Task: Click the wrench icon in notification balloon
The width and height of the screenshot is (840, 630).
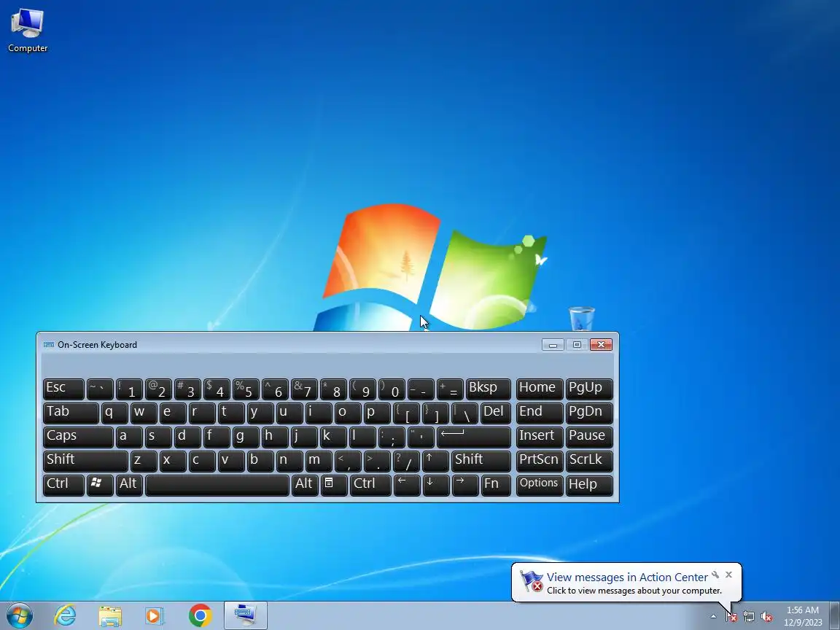Action: tap(715, 575)
